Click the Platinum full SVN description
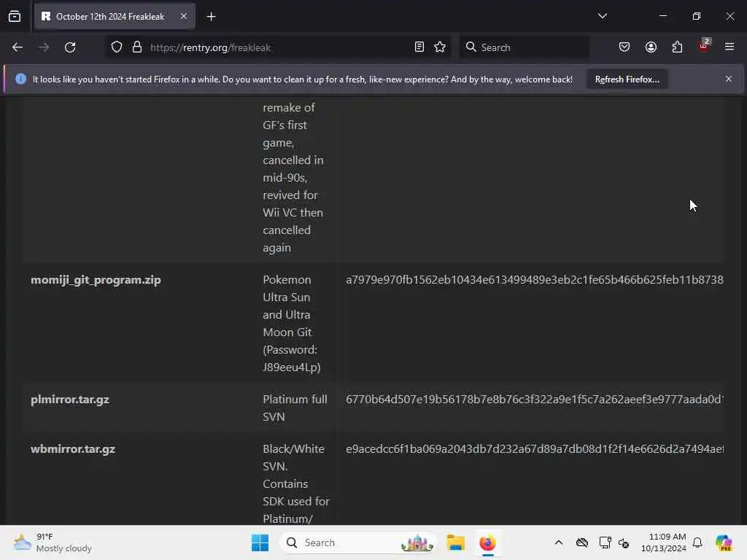Image resolution: width=747 pixels, height=560 pixels. (x=295, y=408)
